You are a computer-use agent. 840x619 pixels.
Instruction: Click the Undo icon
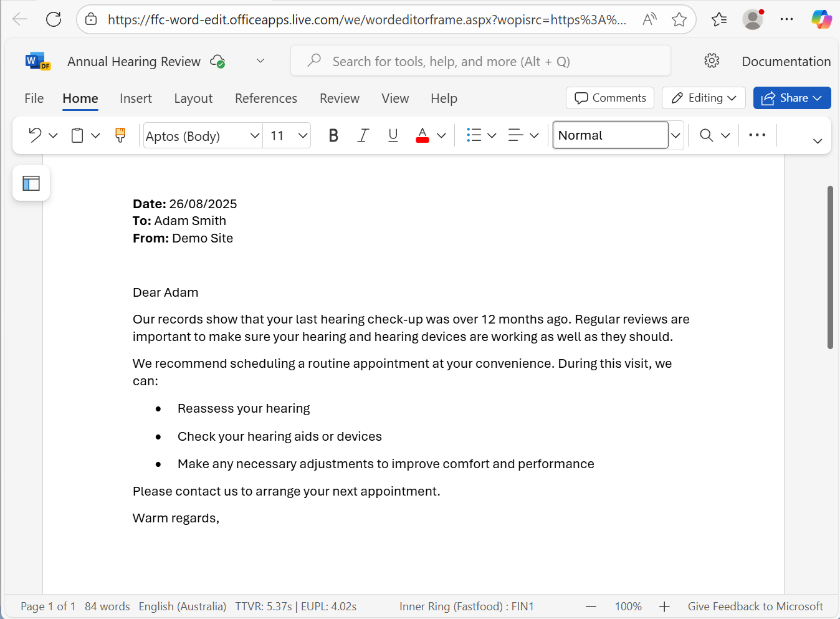(x=35, y=135)
